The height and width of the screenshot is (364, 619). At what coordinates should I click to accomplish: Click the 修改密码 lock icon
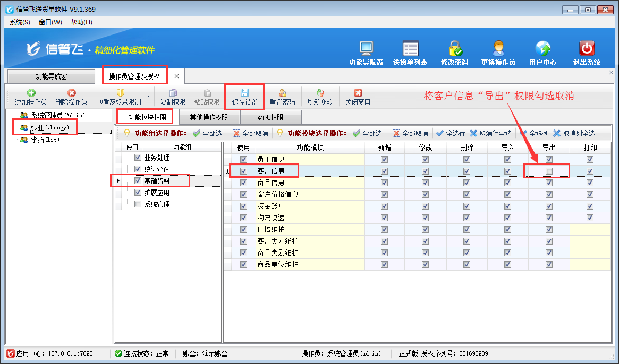454,49
